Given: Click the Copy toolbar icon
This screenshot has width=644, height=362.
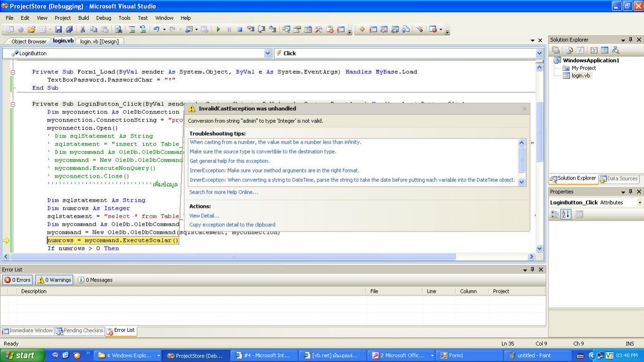Looking at the screenshot, I should click(x=93, y=29).
